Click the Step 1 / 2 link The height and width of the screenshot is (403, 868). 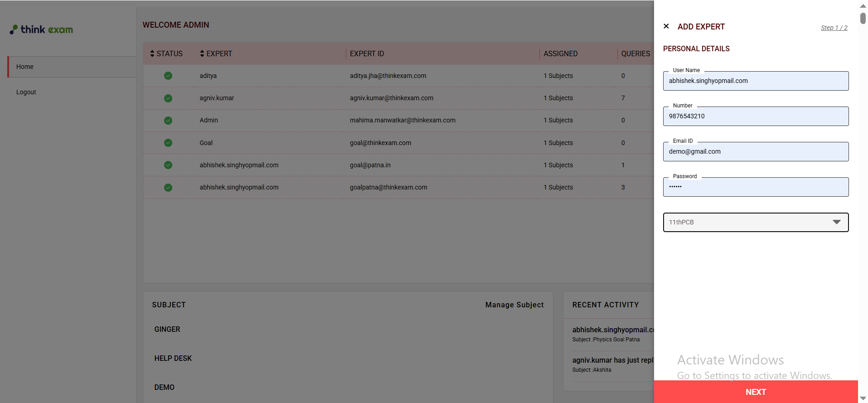(834, 28)
